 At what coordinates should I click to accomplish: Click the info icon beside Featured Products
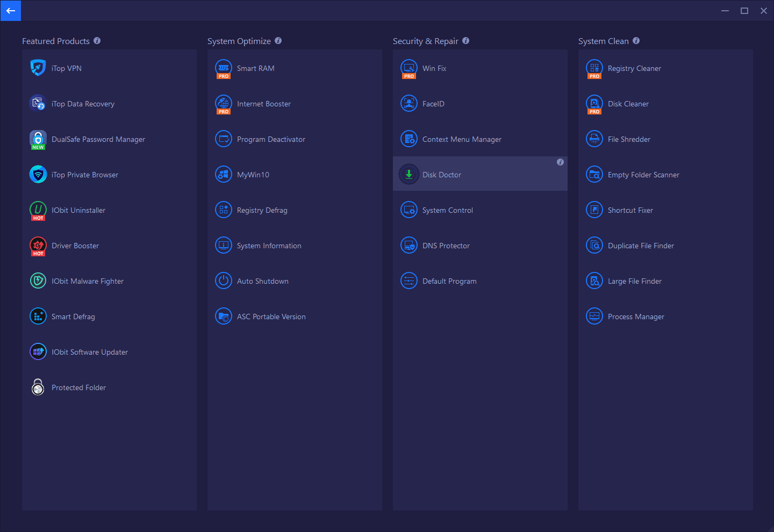click(97, 41)
